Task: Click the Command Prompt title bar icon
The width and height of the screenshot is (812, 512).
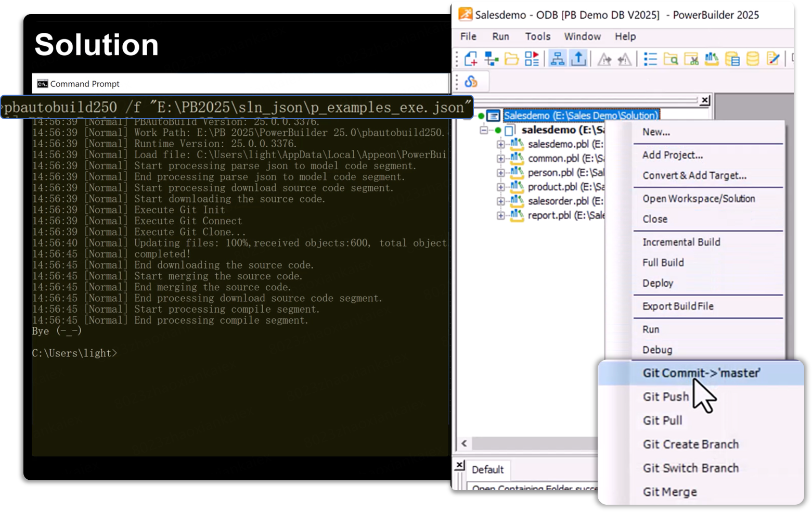Action: (42, 84)
